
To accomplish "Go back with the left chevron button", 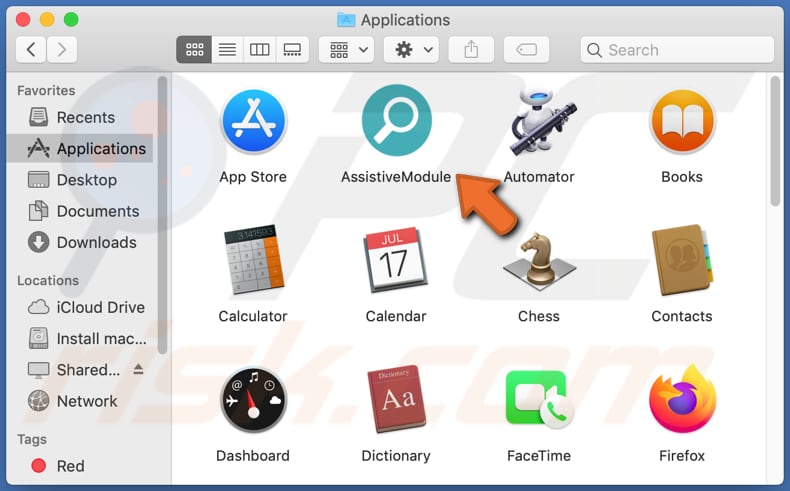I will click(31, 49).
